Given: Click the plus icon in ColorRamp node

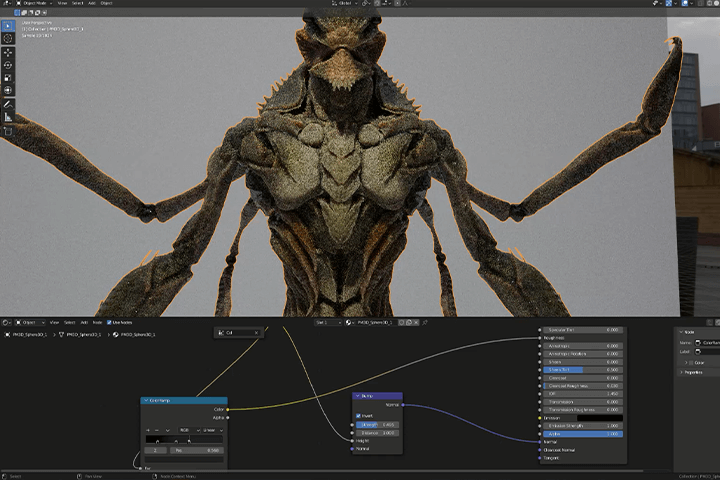Looking at the screenshot, I should (x=148, y=430).
